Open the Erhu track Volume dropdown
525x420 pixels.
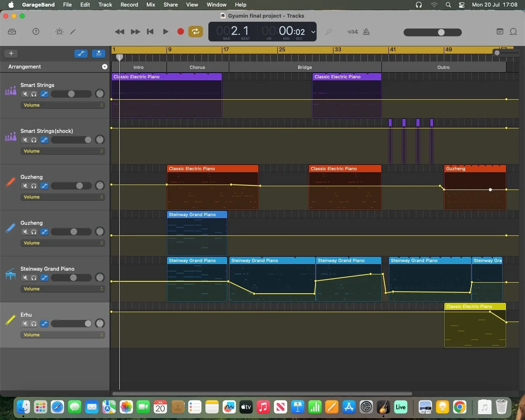pos(63,335)
